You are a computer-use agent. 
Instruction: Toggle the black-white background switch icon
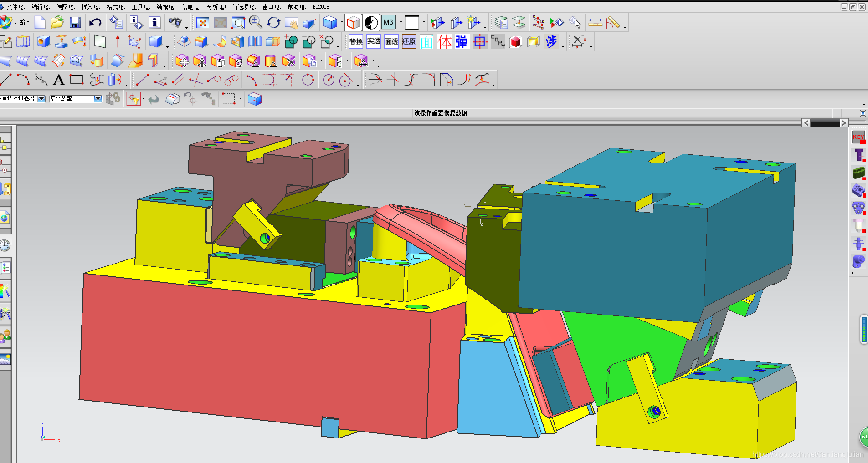[371, 22]
